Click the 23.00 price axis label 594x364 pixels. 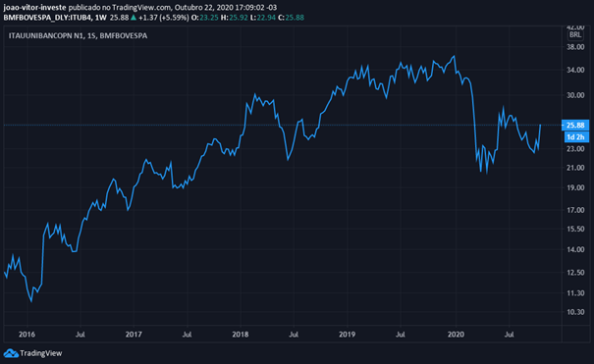(575, 149)
